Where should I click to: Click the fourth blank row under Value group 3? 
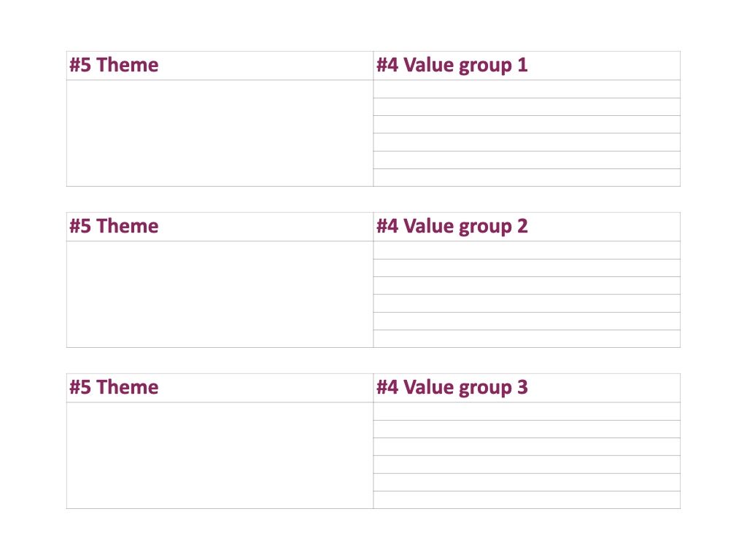tap(527, 464)
